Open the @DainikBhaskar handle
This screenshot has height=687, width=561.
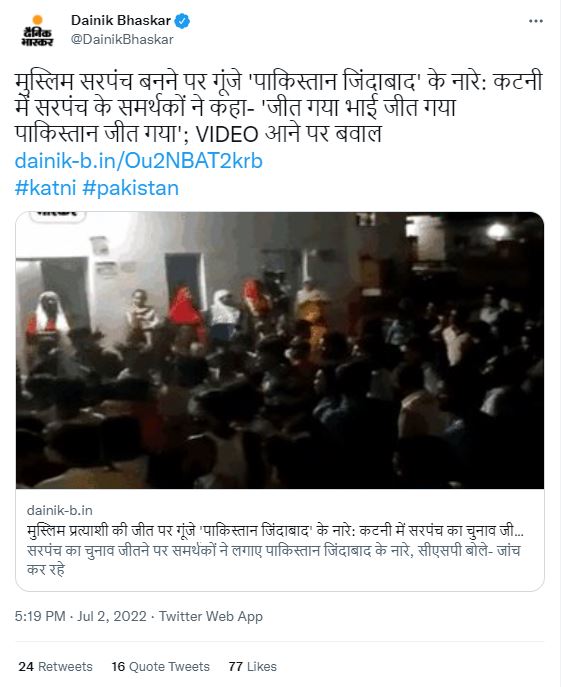[122, 39]
